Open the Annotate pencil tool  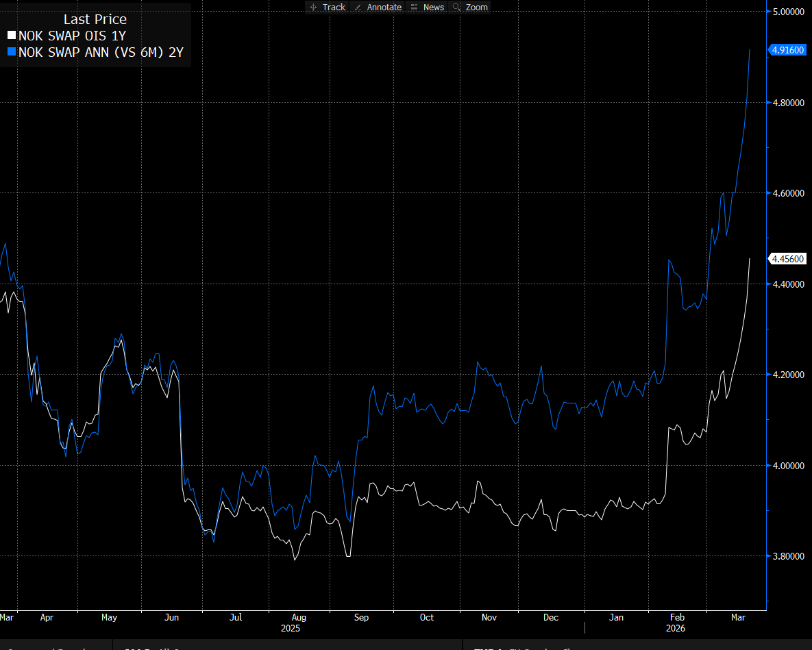378,8
